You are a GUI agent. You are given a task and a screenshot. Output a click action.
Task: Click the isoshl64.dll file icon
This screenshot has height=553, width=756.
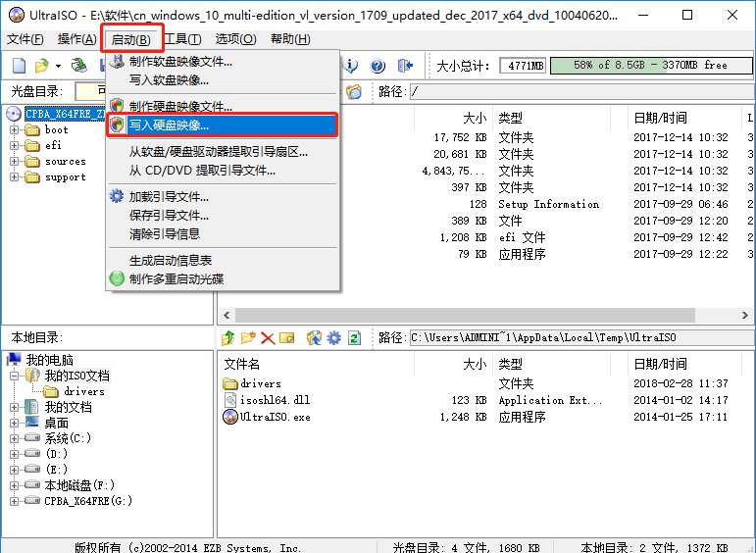tap(230, 400)
